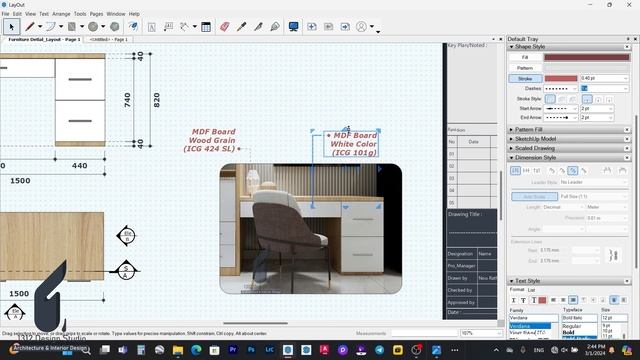Screen dimensions: 640x360
Task: Toggle plain italic text format button
Action: coord(513,300)
